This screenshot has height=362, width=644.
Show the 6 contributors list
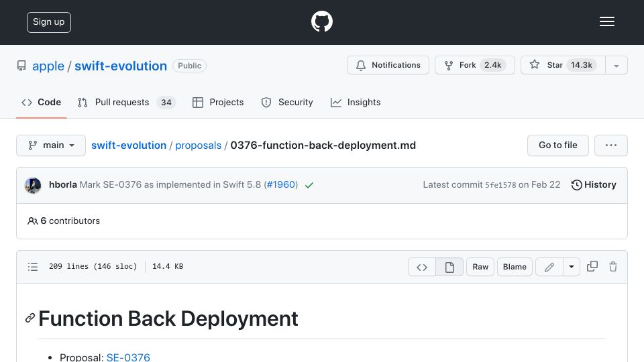64,221
